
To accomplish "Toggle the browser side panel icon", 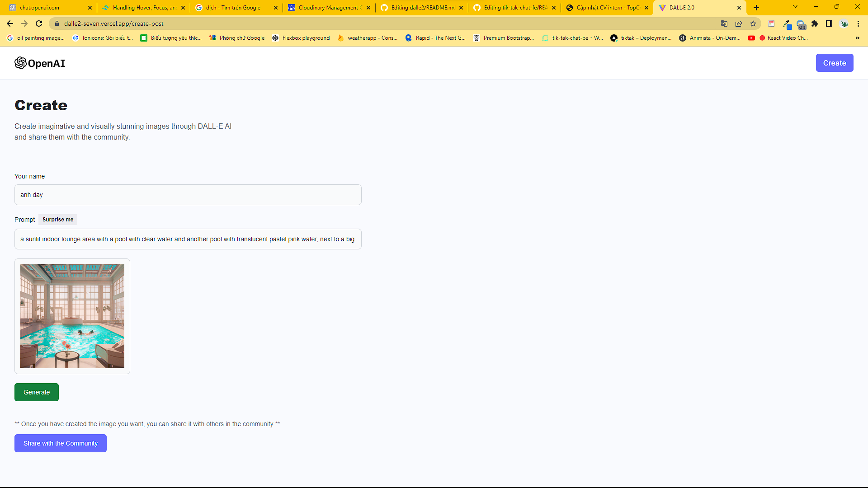I will pos(829,23).
